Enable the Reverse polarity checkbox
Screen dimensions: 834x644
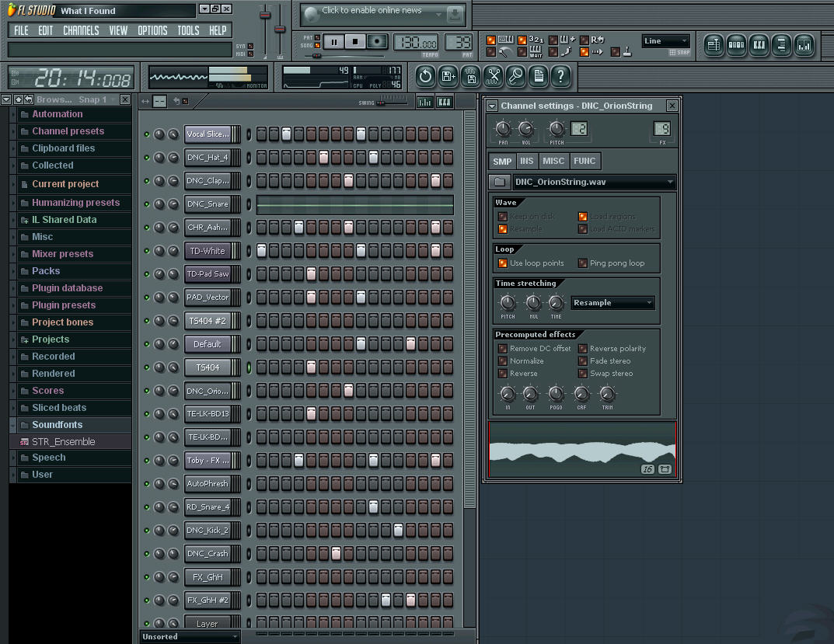pos(583,348)
